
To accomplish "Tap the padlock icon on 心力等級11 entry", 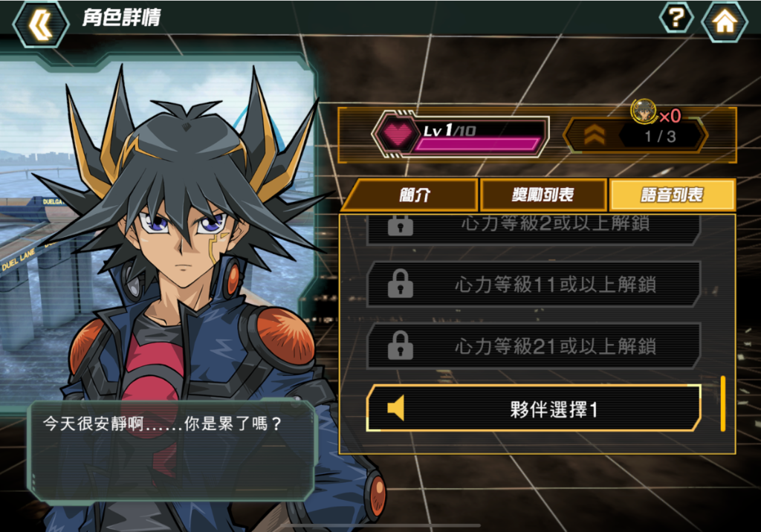I will (401, 284).
